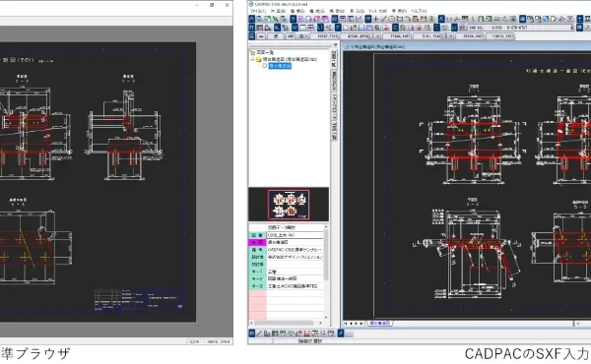The image size is (591, 364).
Task: Select the highlighted sheet item in drawing tree
Action: coord(280,66)
